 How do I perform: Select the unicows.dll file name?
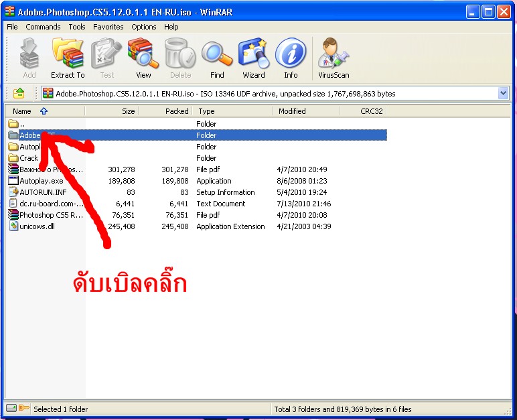tap(37, 226)
